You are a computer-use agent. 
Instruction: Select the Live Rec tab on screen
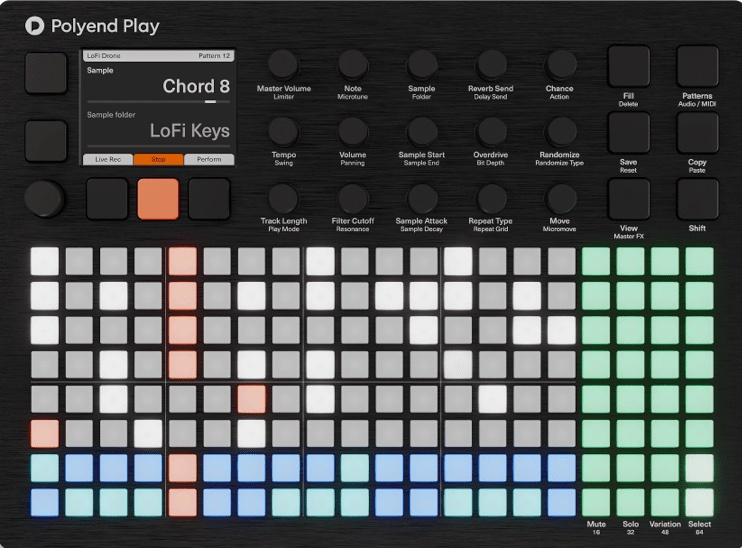108,159
